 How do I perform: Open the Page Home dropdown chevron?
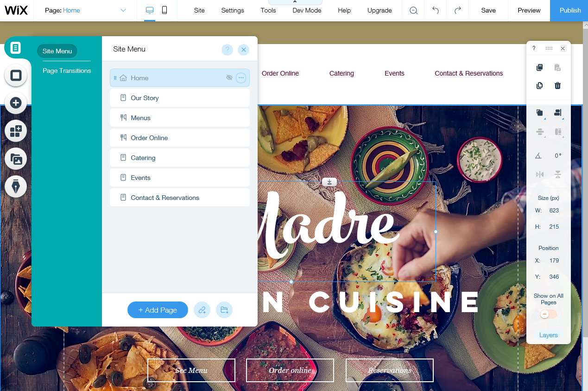click(x=123, y=10)
